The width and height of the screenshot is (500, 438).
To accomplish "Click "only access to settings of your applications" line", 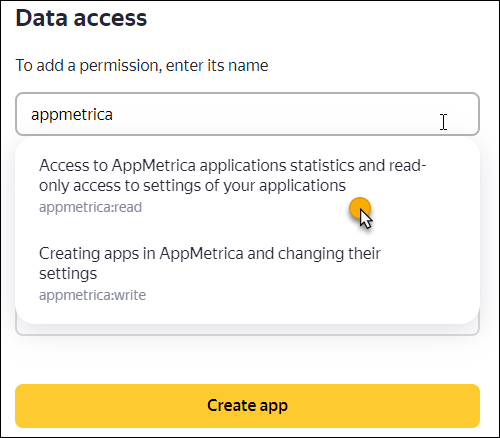I will pos(192,186).
